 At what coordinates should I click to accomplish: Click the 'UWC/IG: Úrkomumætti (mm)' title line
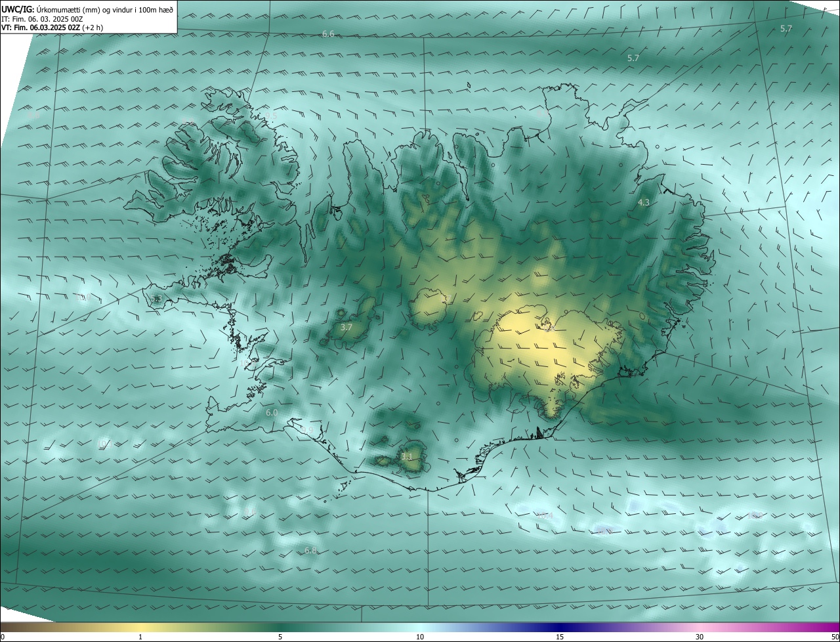[87, 9]
